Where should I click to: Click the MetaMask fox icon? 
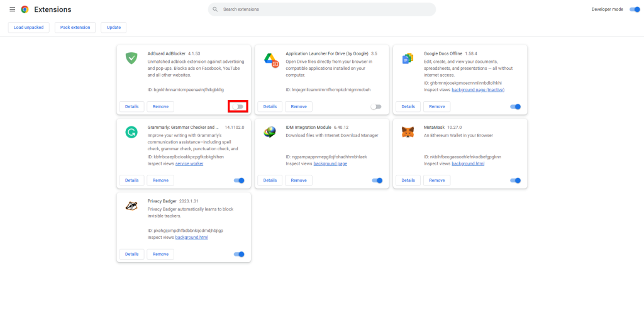[x=408, y=132]
